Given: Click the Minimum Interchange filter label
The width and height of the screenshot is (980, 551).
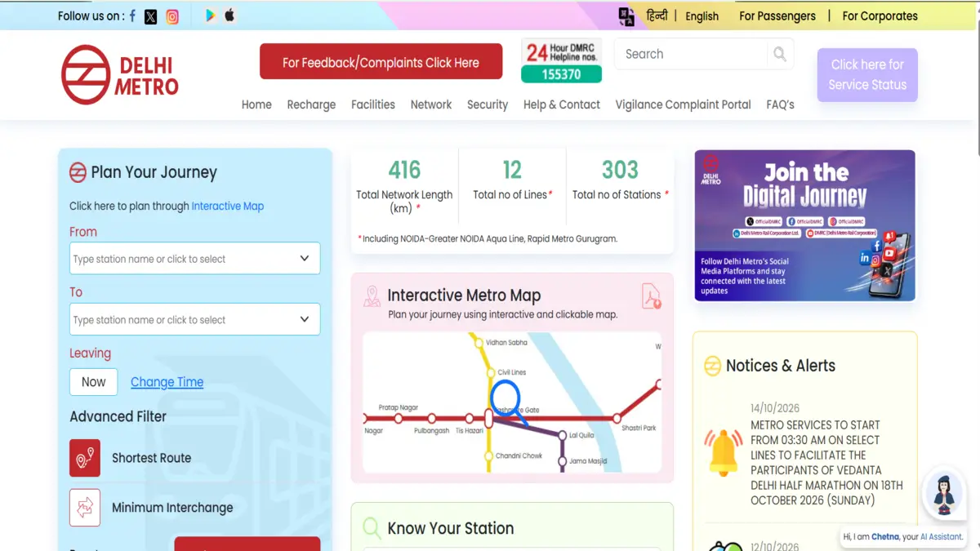Looking at the screenshot, I should (x=172, y=508).
